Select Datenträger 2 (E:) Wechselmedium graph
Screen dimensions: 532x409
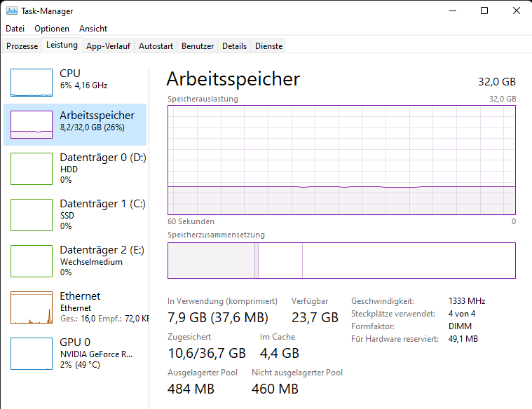32,261
